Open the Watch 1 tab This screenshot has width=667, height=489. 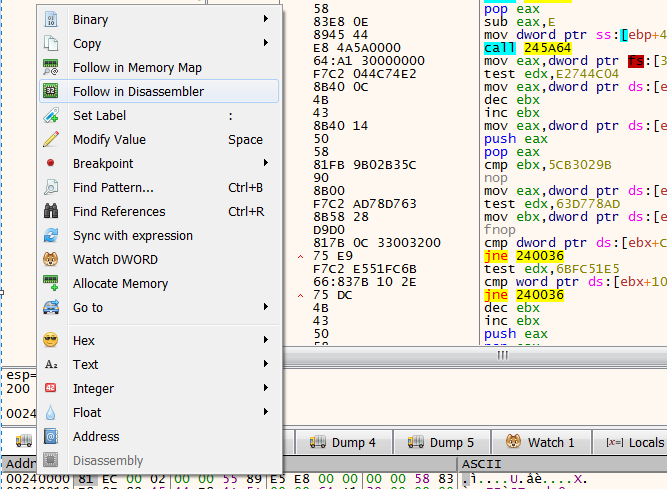click(x=541, y=442)
